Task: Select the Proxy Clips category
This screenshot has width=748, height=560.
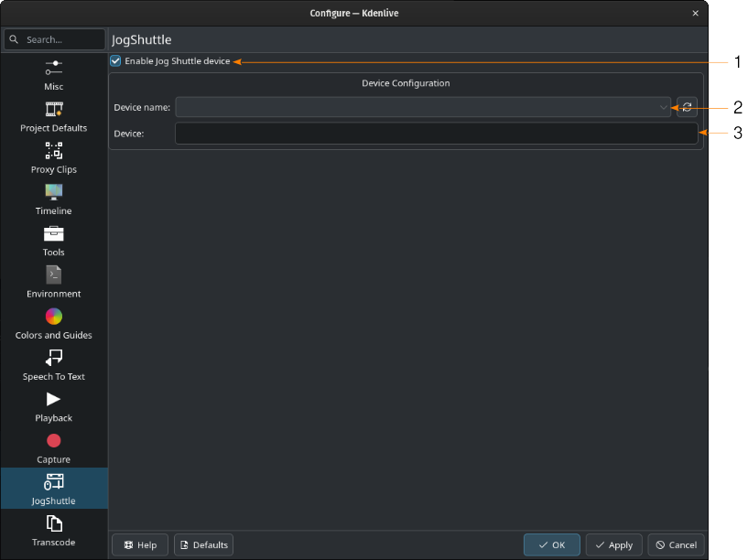Action: pos(54,157)
